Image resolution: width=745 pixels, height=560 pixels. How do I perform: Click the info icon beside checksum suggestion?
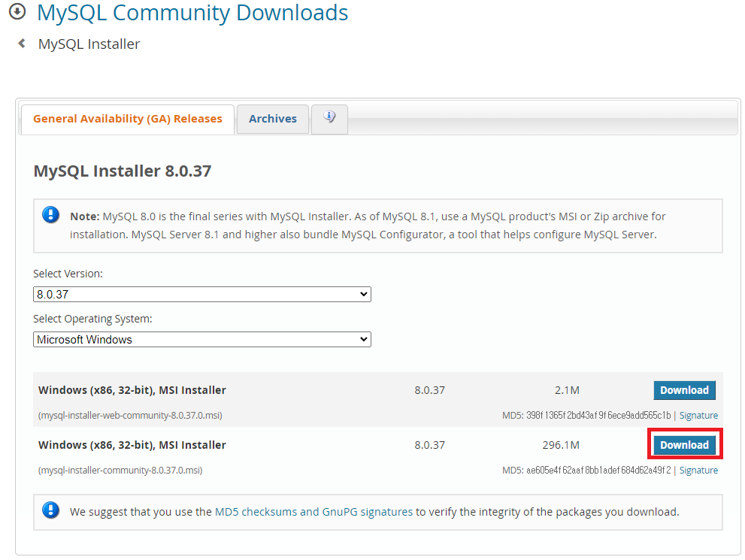51,510
